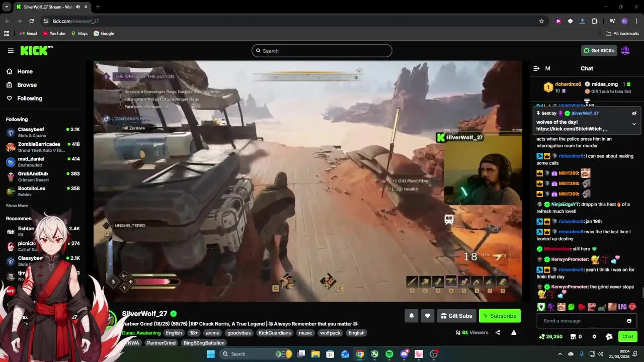Open the volume control in system tray
This screenshot has height=362, width=644.
coord(601,354)
